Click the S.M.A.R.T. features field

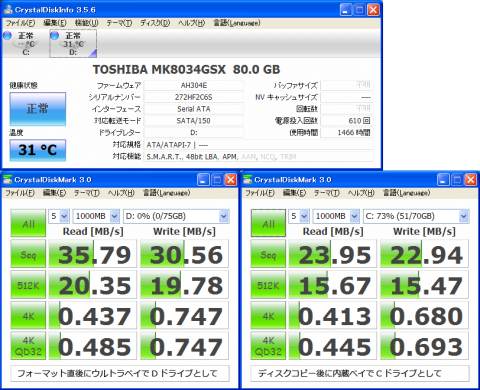(259, 157)
